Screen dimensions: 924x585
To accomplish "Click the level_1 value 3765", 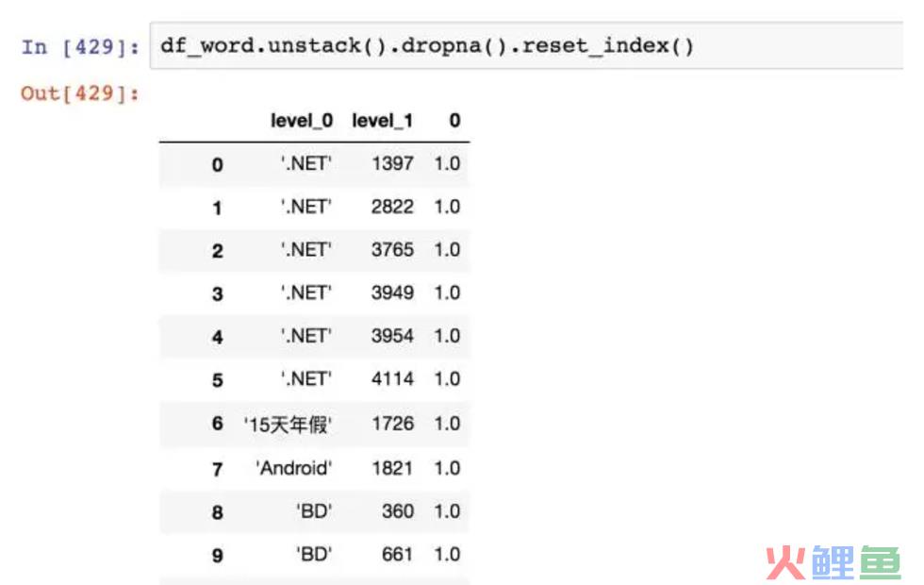I will coord(392,250).
